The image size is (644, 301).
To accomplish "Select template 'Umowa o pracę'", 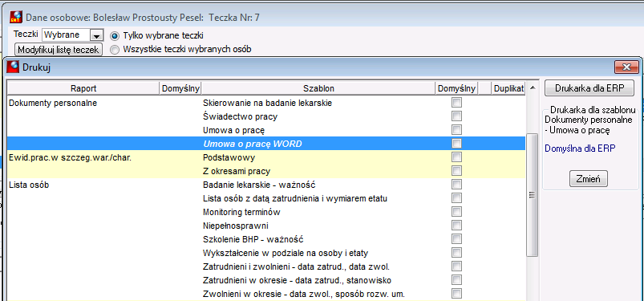I will (x=233, y=131).
